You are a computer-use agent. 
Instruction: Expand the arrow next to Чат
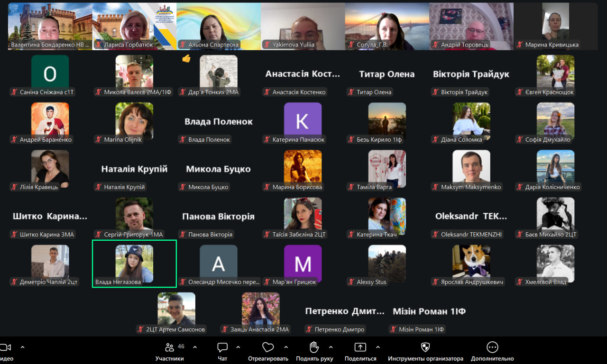coord(238,347)
